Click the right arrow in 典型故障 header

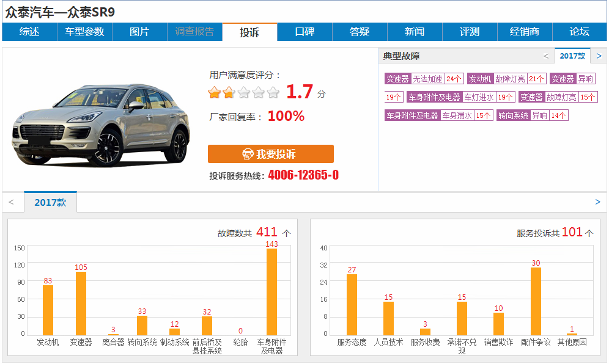599,56
